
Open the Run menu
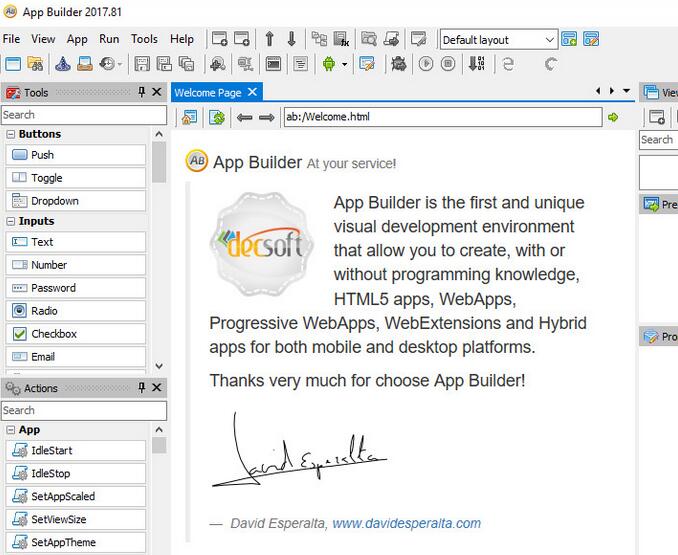[109, 39]
